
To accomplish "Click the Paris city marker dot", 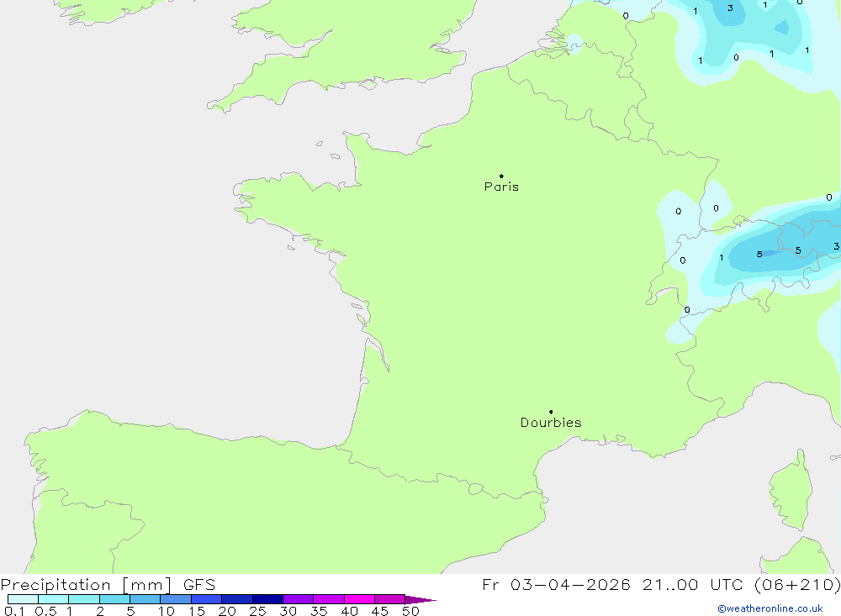I will click(501, 176).
